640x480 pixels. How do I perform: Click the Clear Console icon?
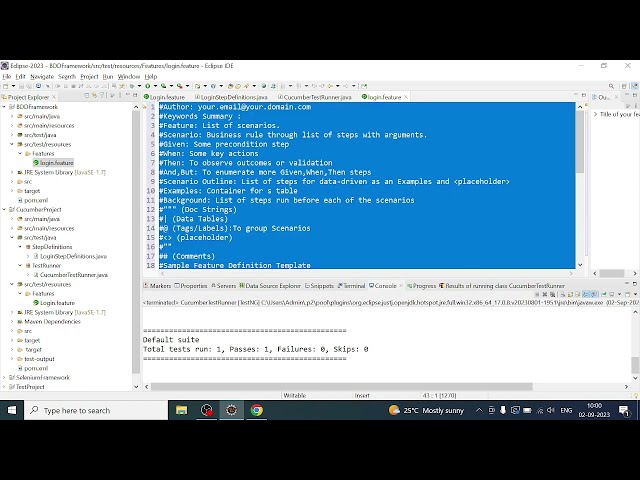click(562, 294)
